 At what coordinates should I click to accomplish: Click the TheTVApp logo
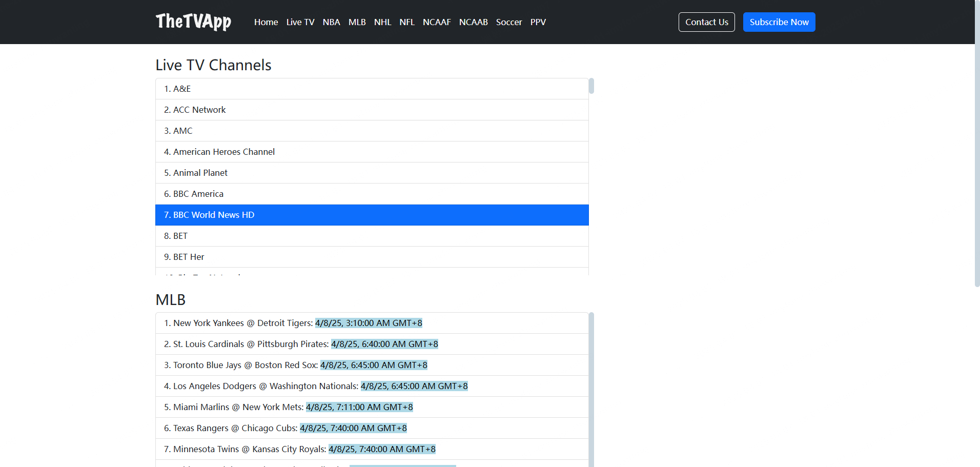[193, 22]
